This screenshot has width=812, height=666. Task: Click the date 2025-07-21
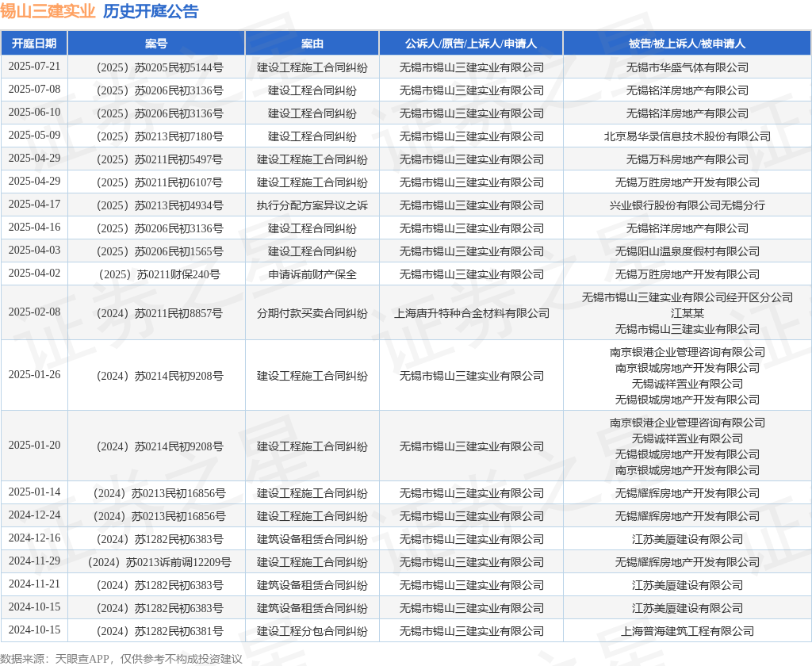pos(34,67)
